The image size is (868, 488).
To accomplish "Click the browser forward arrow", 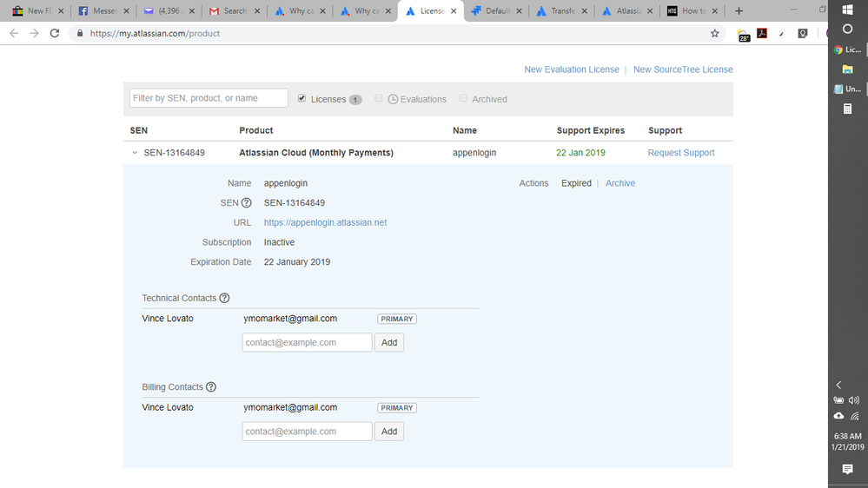I will click(x=35, y=33).
